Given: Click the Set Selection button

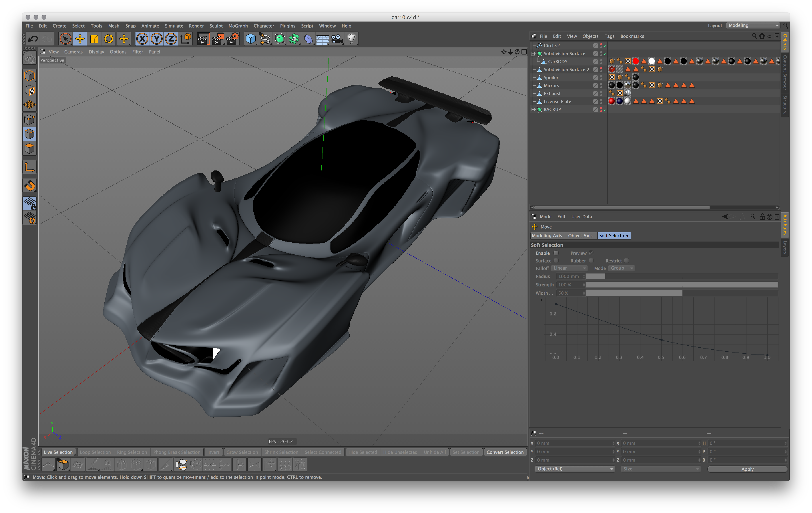Looking at the screenshot, I should (x=466, y=452).
